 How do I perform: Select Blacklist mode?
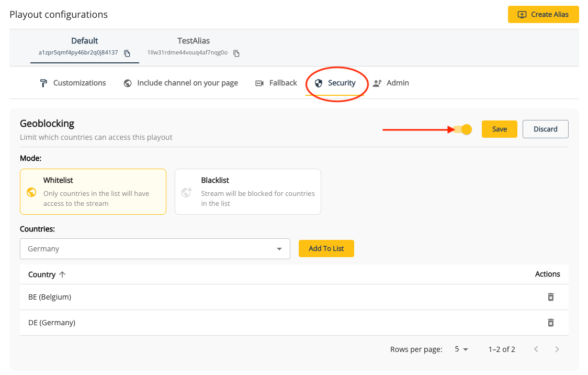(x=248, y=192)
